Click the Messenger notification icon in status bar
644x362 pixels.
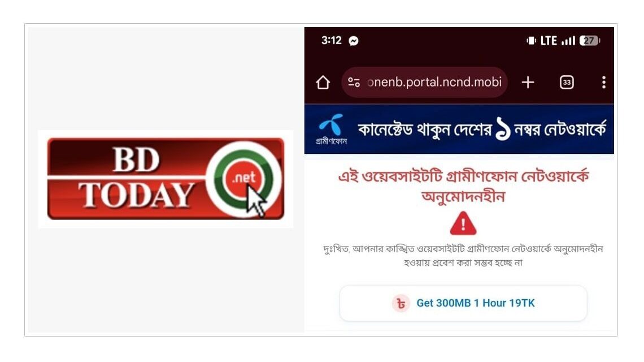(354, 41)
